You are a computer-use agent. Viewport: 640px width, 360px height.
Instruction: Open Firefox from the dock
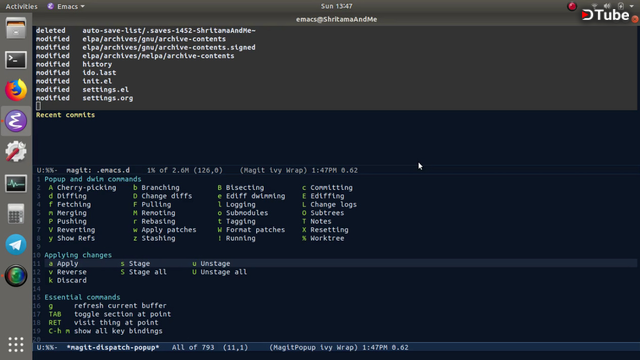16,90
